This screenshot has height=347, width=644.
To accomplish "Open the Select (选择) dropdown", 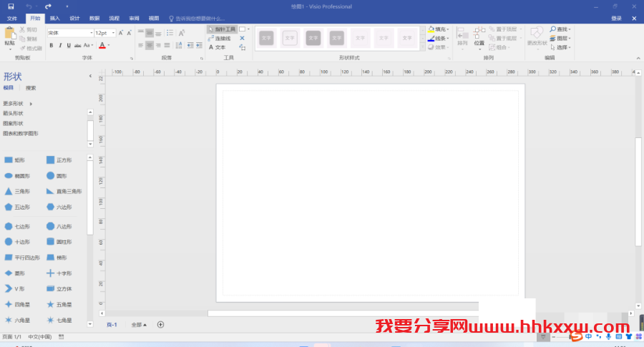I will [560, 47].
